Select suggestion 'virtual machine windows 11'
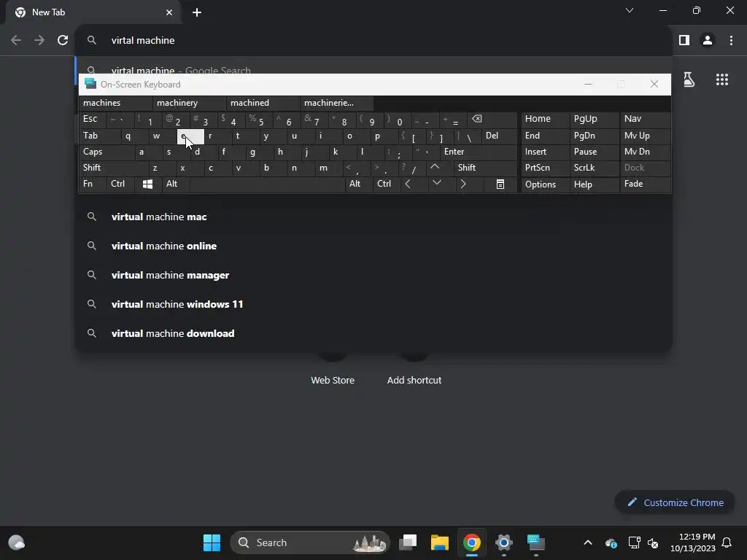The height and width of the screenshot is (560, 747). 373,304
